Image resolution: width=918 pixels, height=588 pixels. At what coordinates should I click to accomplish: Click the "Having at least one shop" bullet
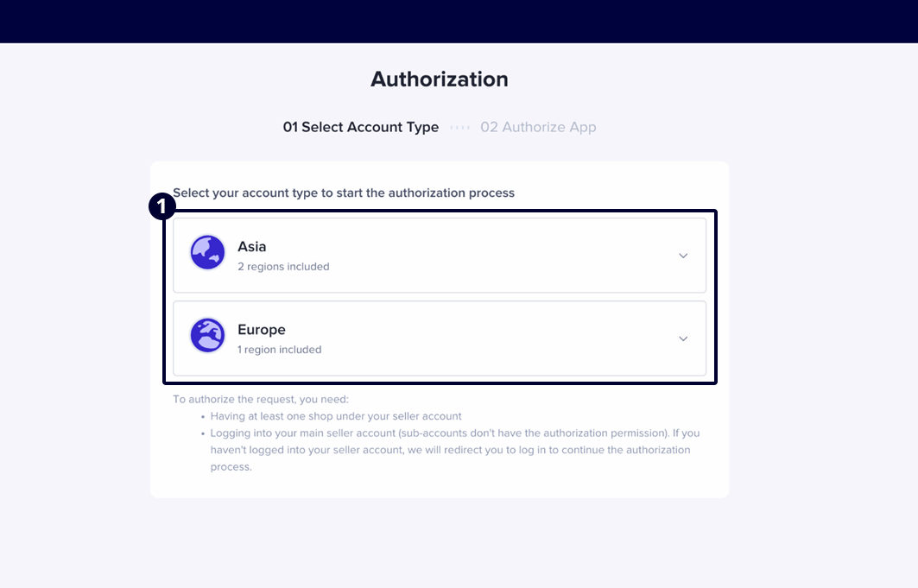pos(336,416)
